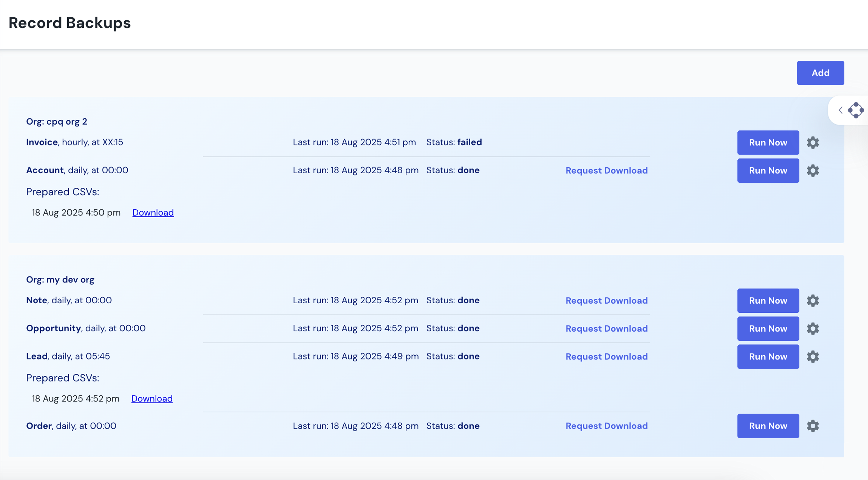This screenshot has height=480, width=868.
Task: Run the Note backup now
Action: [x=768, y=300]
